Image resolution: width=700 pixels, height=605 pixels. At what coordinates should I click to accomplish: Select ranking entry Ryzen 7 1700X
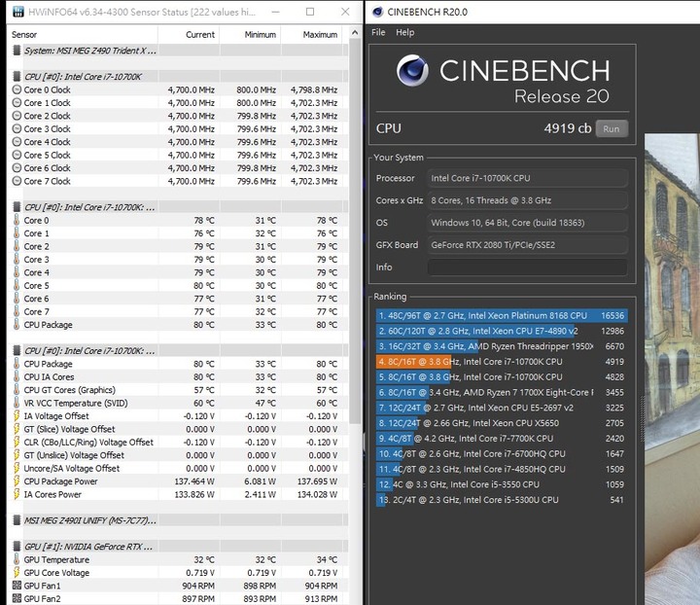point(502,392)
